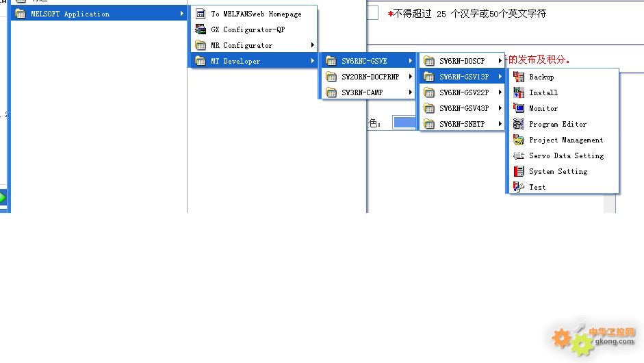Viewport: 644px width, 363px height.
Task: Open System Setting menu entry
Action: click(564, 171)
